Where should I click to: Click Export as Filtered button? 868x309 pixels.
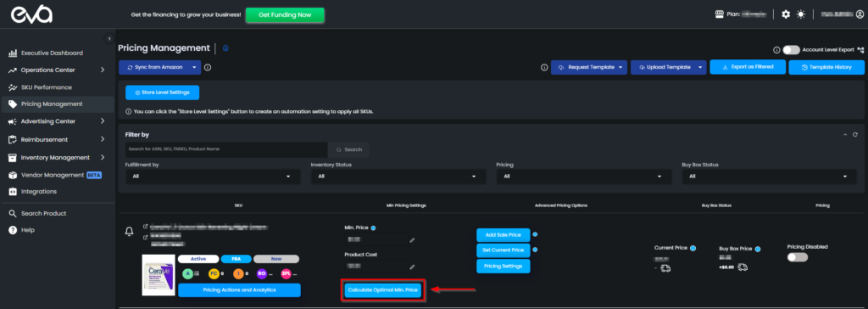point(748,67)
